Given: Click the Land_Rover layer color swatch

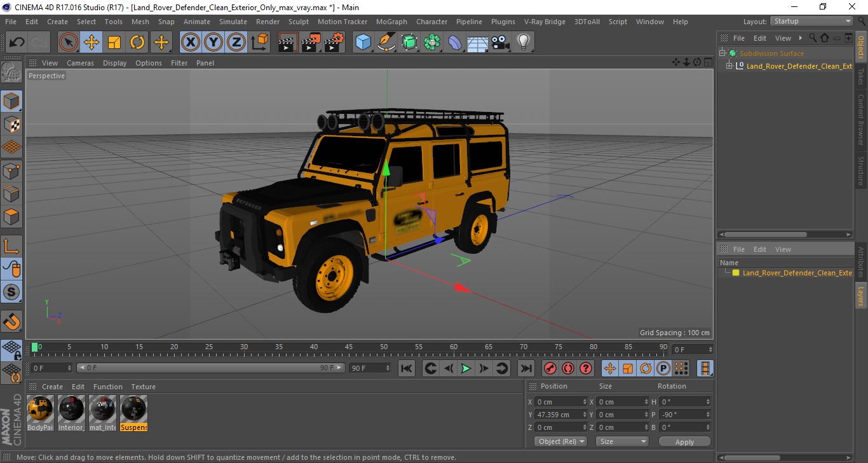Looking at the screenshot, I should point(736,273).
